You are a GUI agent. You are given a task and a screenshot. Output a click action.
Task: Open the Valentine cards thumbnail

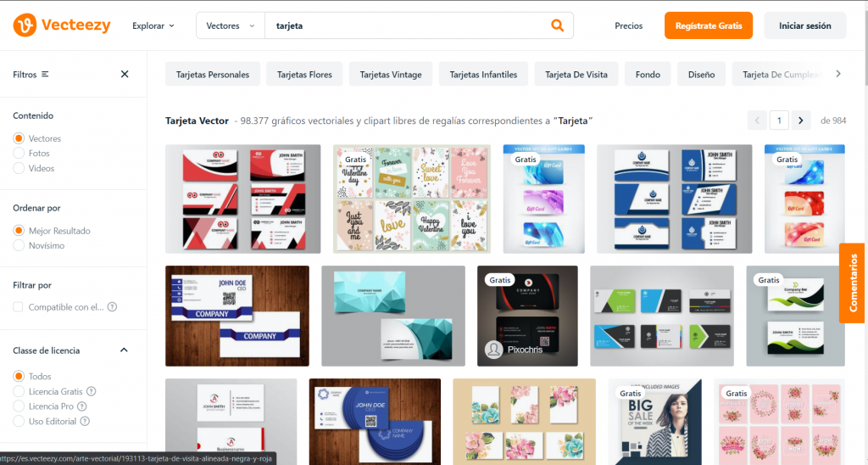point(411,199)
